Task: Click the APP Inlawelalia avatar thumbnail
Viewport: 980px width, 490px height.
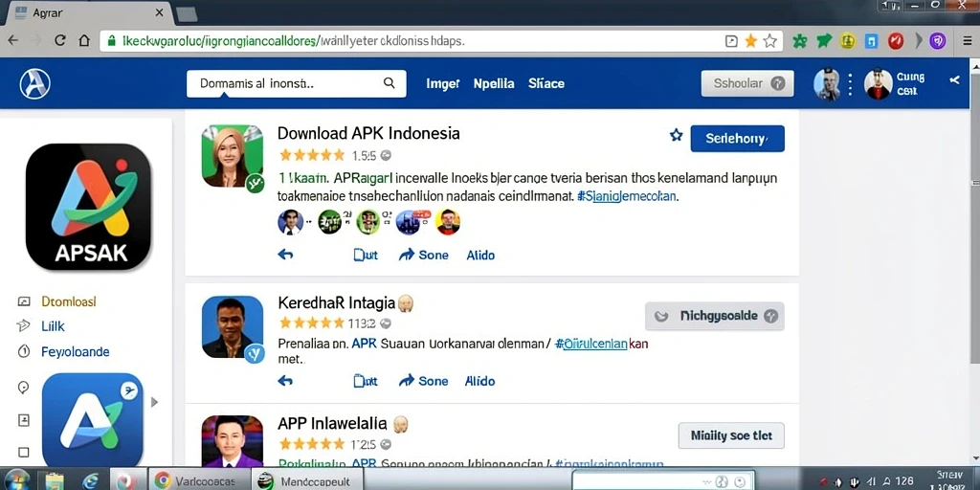Action: 233,440
